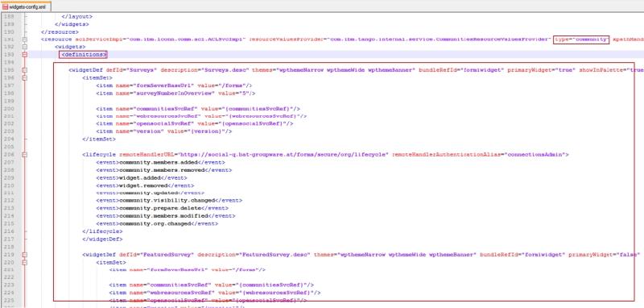
Task: Click the version item on line 203
Action: tap(164, 131)
